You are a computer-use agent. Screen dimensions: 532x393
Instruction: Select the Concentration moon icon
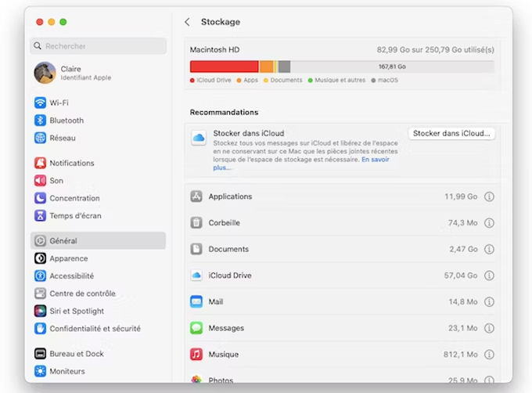point(40,198)
